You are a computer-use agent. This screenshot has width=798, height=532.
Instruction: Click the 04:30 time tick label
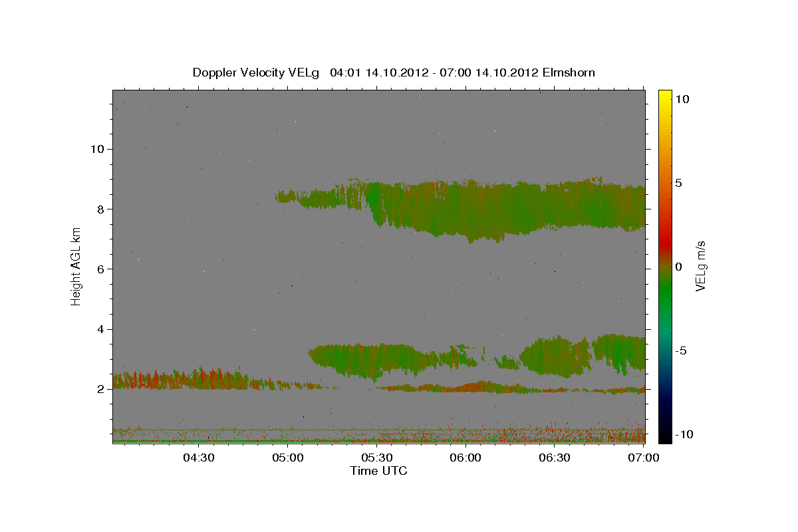click(x=198, y=458)
